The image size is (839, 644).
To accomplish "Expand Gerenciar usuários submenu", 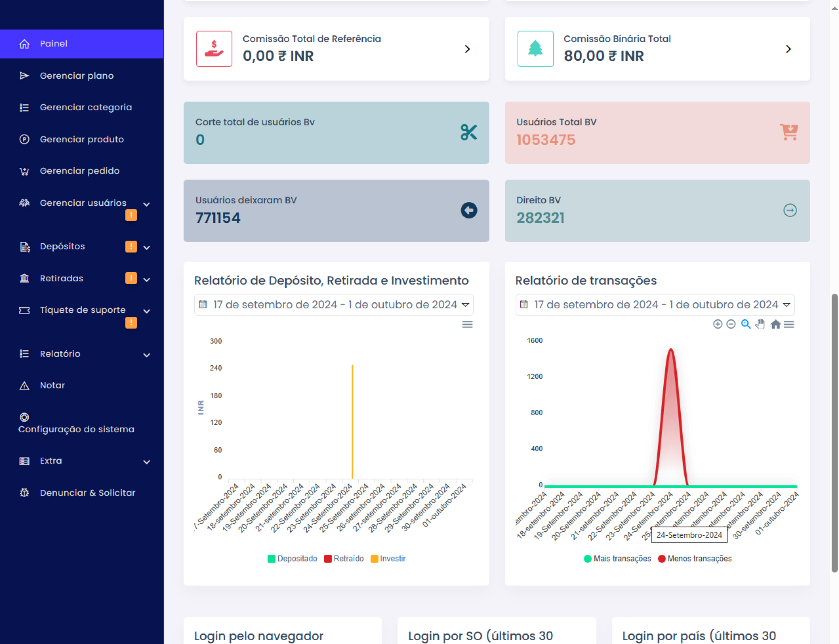I will click(x=83, y=203).
